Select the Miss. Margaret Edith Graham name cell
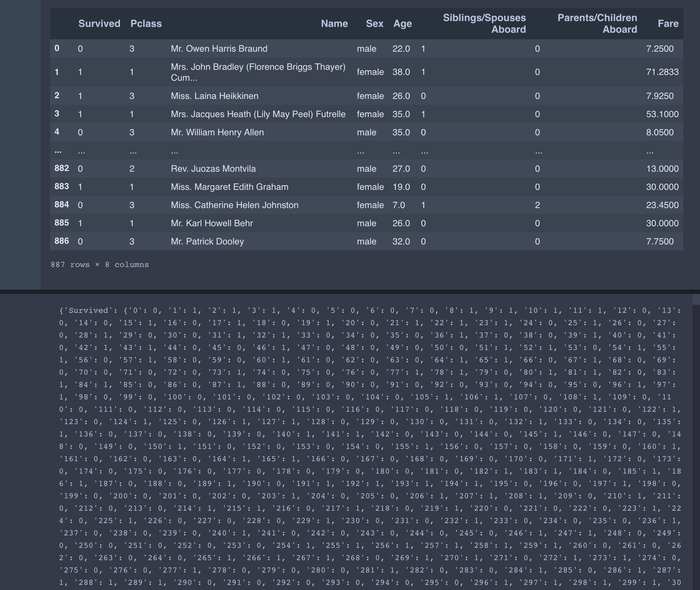The image size is (700, 590). click(x=230, y=187)
